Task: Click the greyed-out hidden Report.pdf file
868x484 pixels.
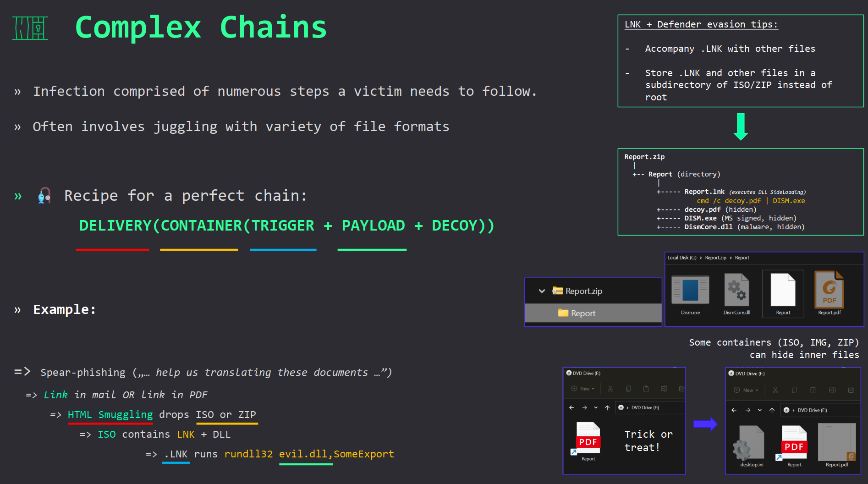Action: pos(837,443)
